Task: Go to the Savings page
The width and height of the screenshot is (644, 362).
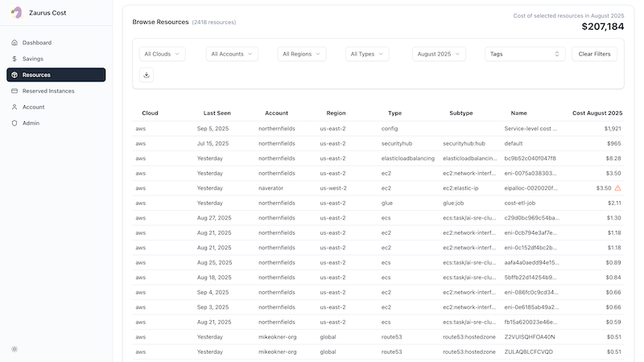Action: coord(32,59)
